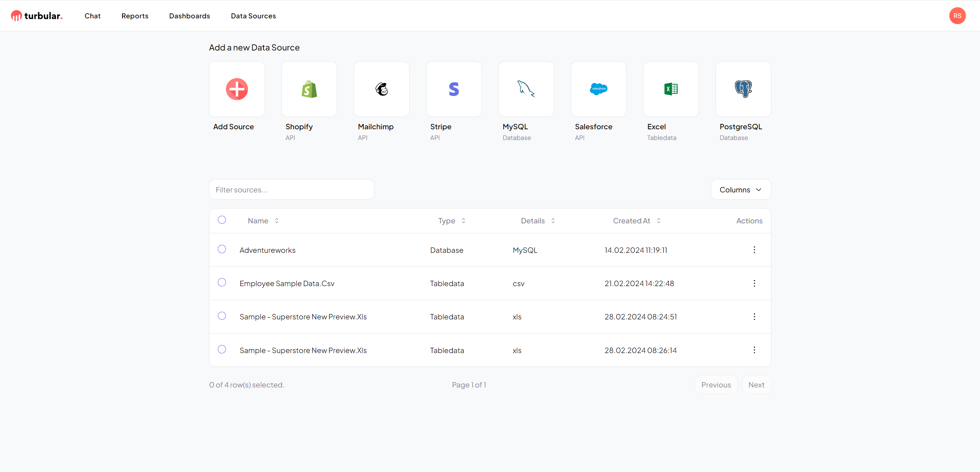The width and height of the screenshot is (980, 472).
Task: Click the Database type cell for Adventureworks
Action: coord(447,250)
